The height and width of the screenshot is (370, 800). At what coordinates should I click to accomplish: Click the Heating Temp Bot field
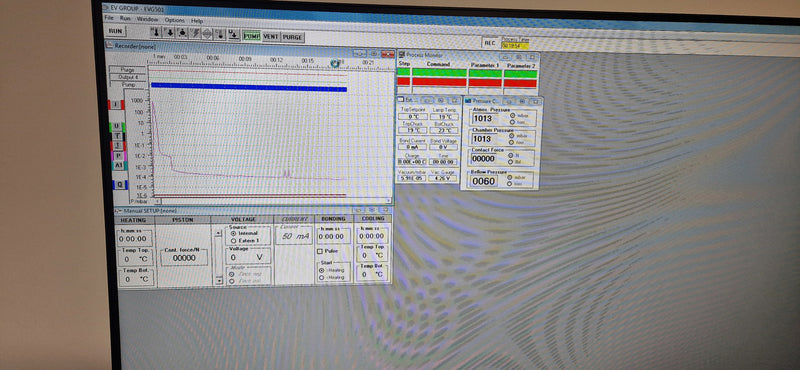(x=136, y=279)
